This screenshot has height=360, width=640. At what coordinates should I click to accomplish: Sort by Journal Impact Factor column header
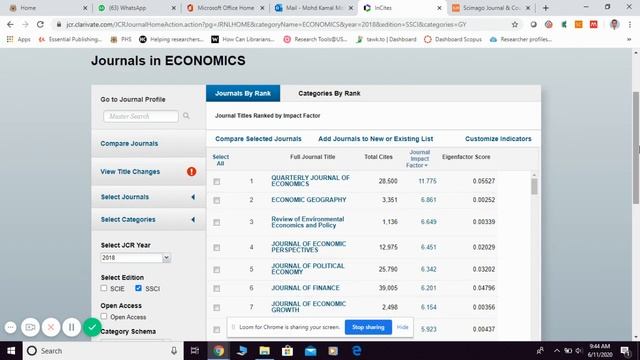coord(419,159)
